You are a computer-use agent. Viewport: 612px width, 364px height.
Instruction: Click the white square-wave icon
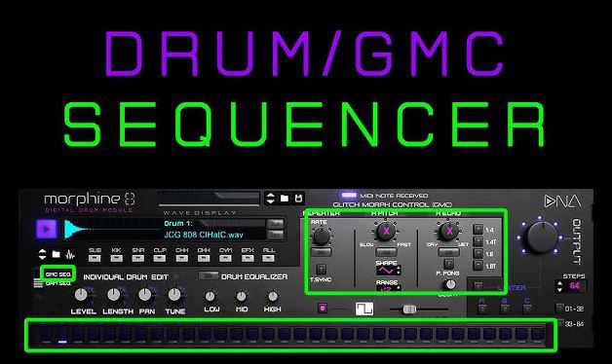point(364,309)
